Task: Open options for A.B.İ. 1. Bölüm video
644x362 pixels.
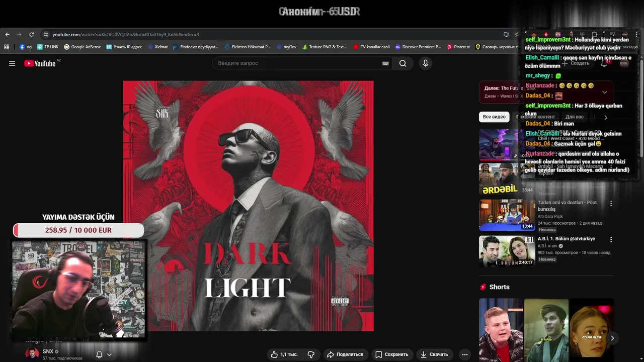Action: 611,240
